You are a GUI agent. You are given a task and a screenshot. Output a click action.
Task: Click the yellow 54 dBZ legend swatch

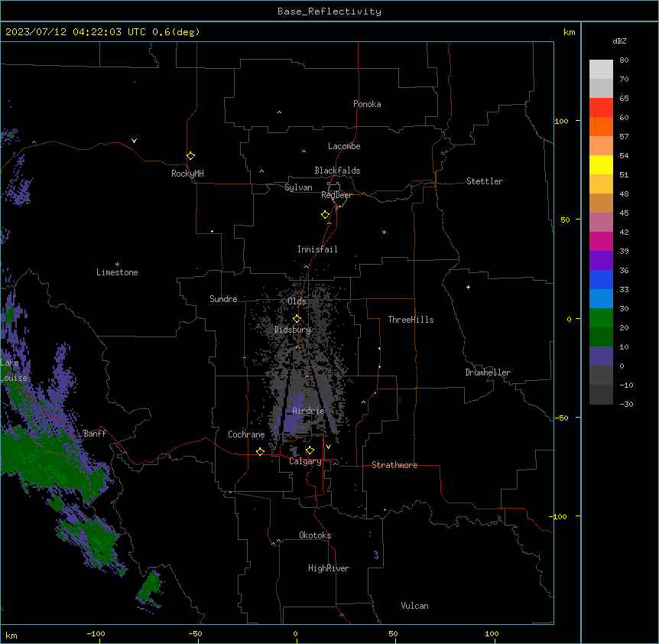pyautogui.click(x=601, y=164)
